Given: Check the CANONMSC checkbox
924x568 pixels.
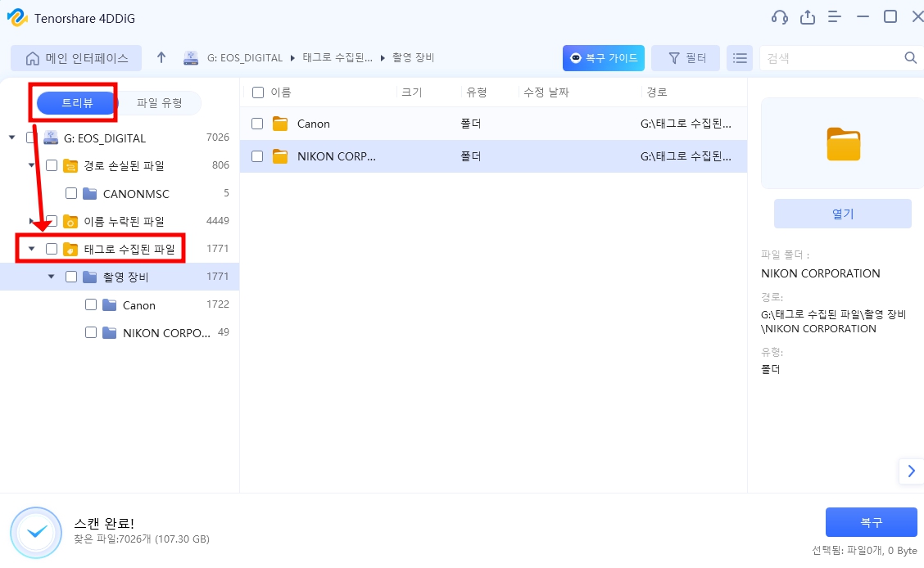Looking at the screenshot, I should (71, 193).
